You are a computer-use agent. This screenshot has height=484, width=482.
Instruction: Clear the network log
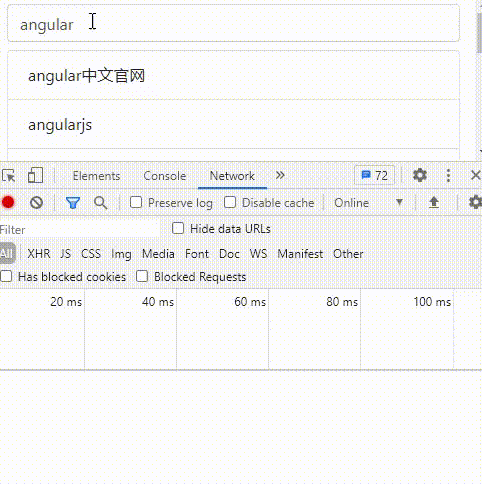coord(36,202)
